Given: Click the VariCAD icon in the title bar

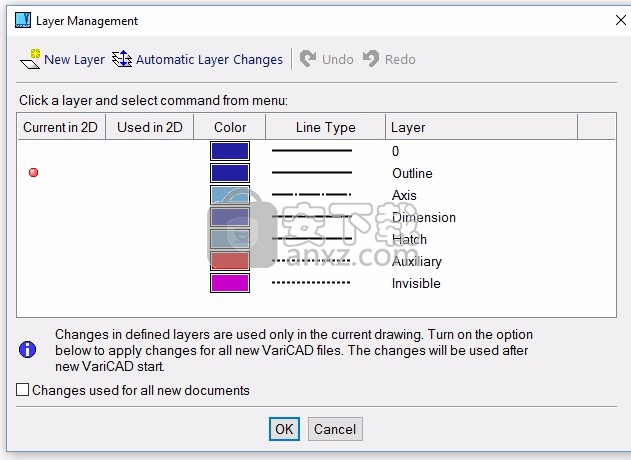Looking at the screenshot, I should tap(21, 20).
